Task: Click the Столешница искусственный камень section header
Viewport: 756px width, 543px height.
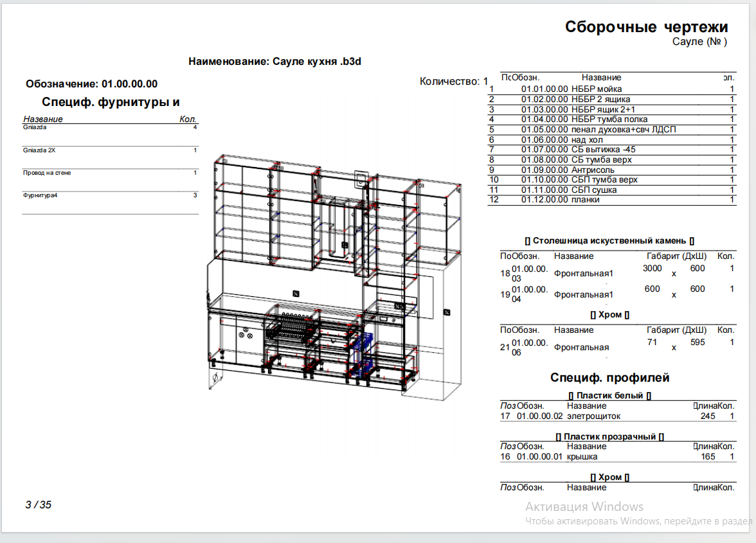Action: click(x=609, y=240)
